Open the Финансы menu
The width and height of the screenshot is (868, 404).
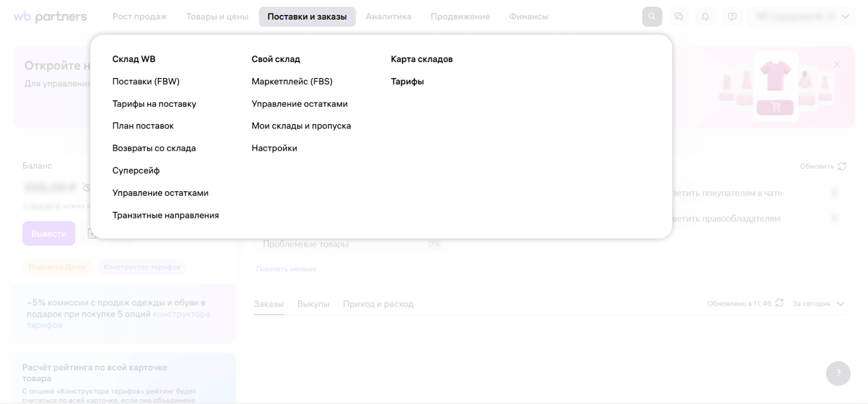pyautogui.click(x=529, y=17)
